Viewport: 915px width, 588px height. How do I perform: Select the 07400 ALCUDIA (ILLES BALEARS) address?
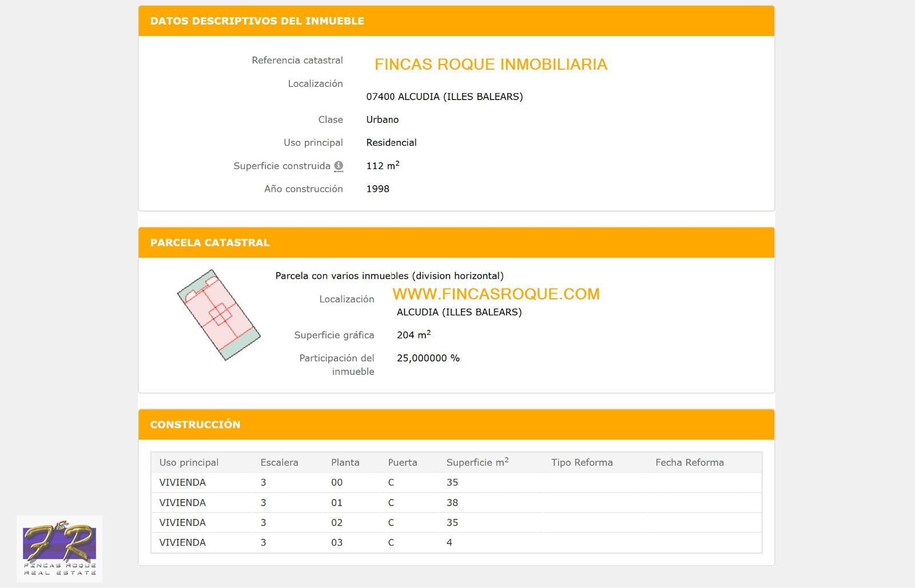(x=444, y=97)
